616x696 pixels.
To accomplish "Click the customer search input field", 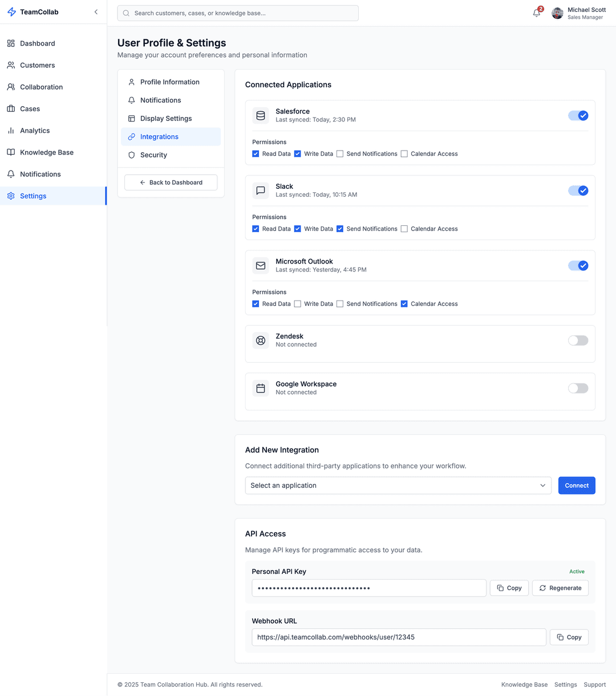I will 238,13.
